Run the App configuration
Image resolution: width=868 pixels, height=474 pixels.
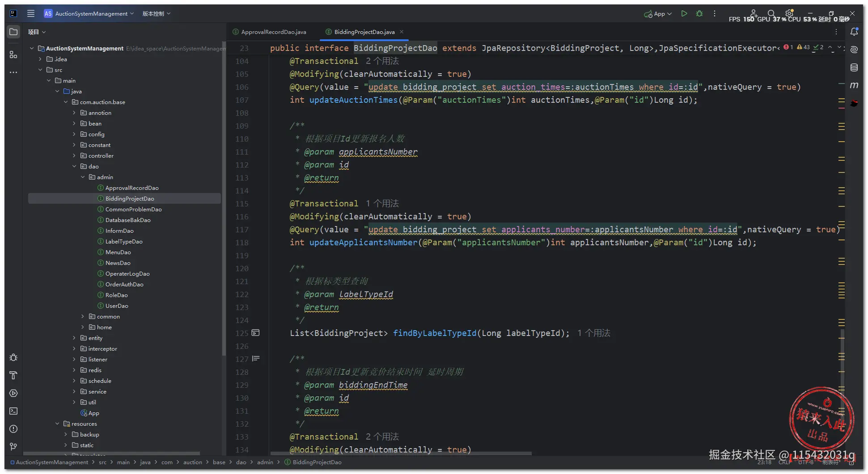(684, 13)
